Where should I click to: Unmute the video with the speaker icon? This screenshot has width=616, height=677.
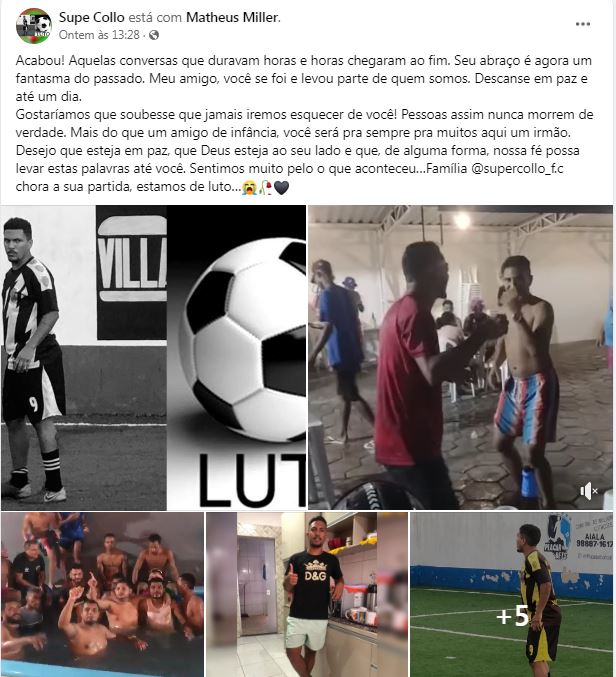[588, 491]
